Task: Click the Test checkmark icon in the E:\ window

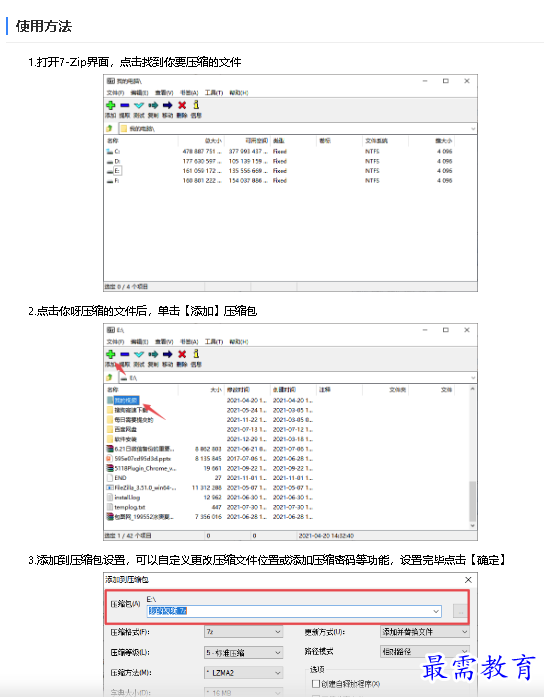Action: click(139, 354)
